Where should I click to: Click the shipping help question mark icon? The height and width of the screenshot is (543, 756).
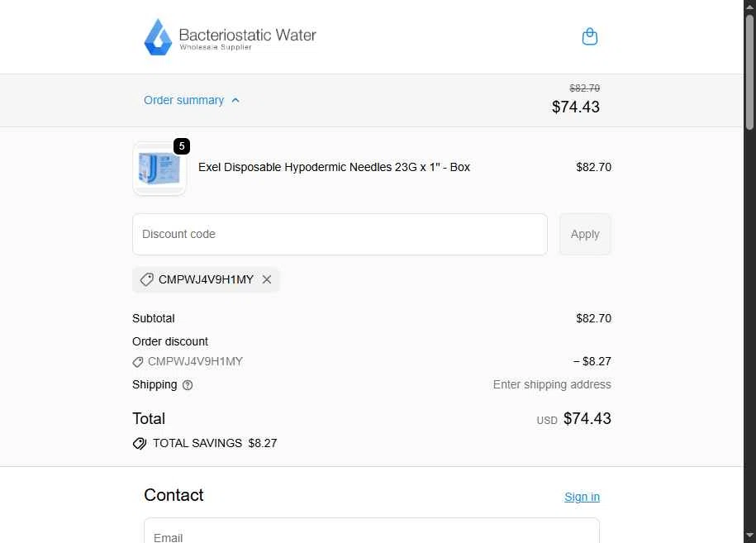point(188,385)
